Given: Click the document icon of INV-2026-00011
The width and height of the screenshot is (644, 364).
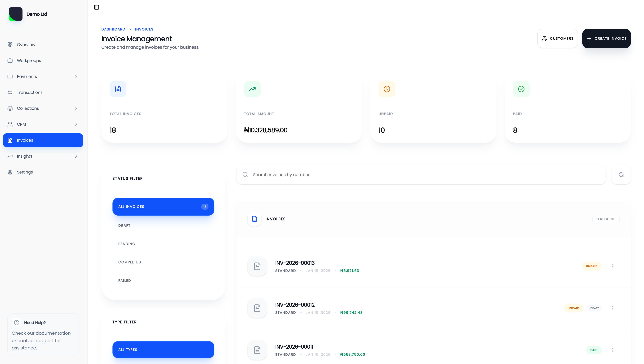Looking at the screenshot, I should point(257,350).
